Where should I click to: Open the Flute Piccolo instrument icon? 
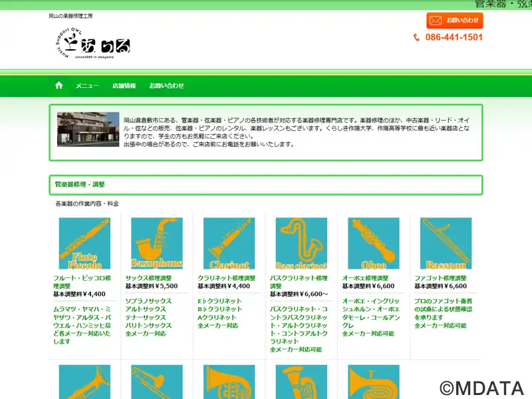(x=84, y=243)
